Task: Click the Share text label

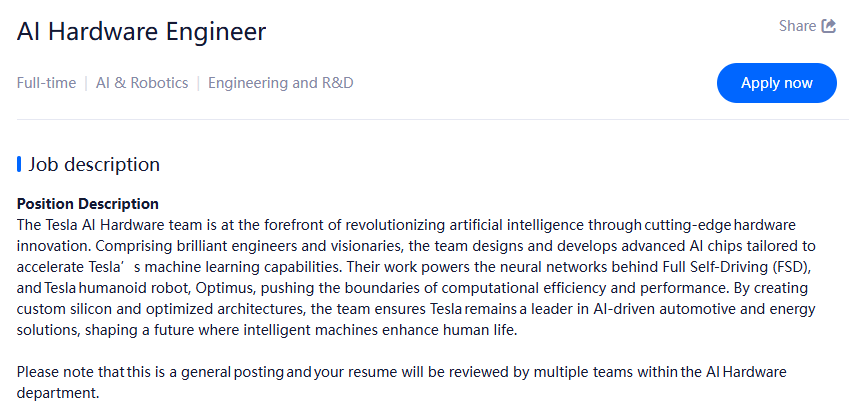Action: click(797, 26)
